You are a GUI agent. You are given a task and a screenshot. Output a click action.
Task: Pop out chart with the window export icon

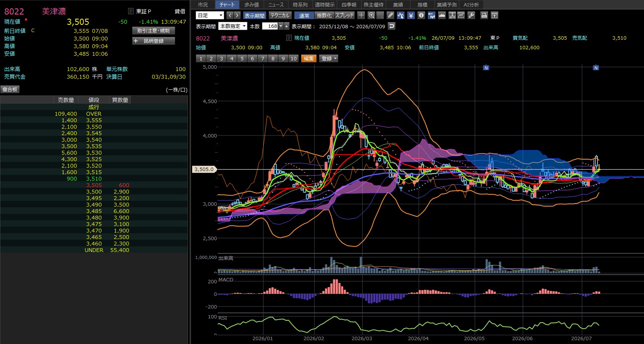(495, 15)
